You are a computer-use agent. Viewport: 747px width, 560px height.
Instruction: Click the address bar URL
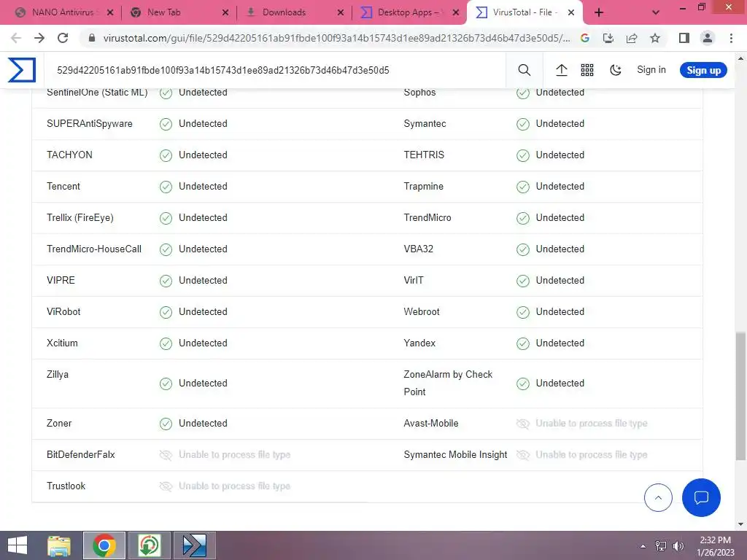pyautogui.click(x=336, y=38)
